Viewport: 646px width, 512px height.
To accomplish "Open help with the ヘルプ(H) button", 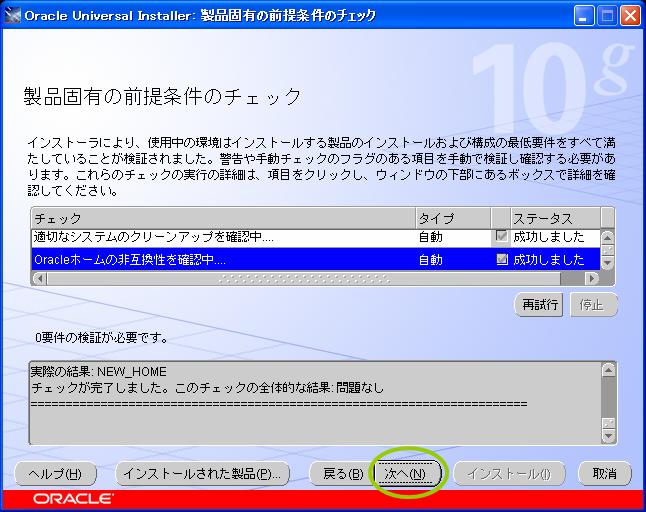I will 55,474.
